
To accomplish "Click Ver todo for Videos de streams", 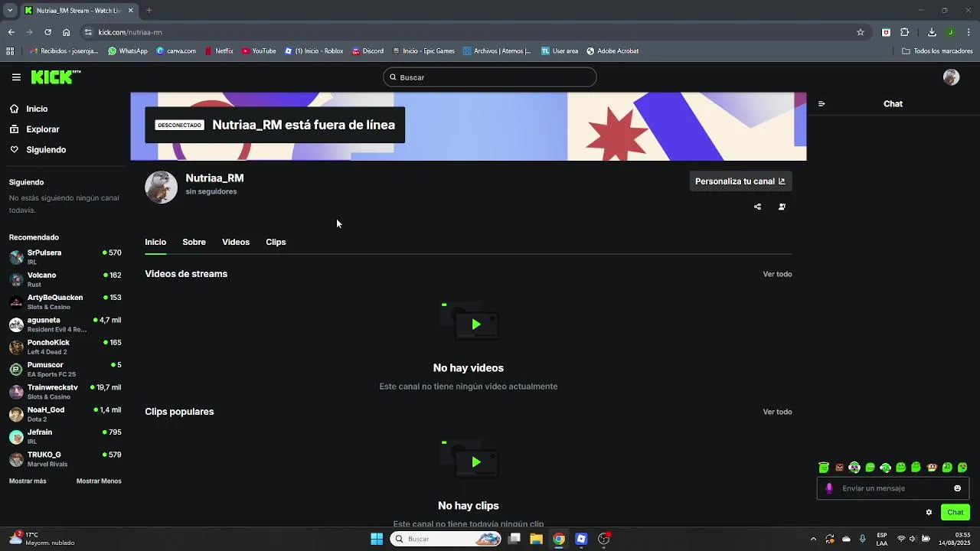I will pyautogui.click(x=777, y=274).
